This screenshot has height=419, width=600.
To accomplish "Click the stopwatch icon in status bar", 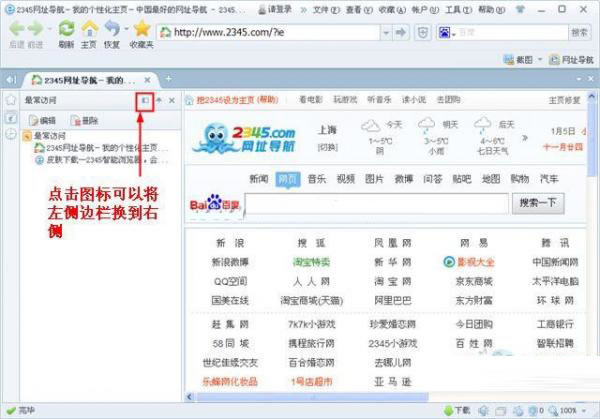I will click(518, 411).
